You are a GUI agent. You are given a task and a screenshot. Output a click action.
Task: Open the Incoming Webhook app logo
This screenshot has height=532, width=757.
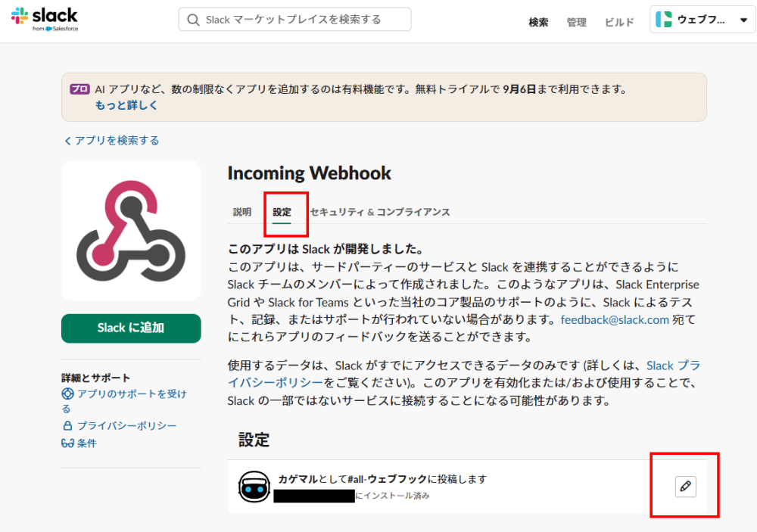point(131,231)
